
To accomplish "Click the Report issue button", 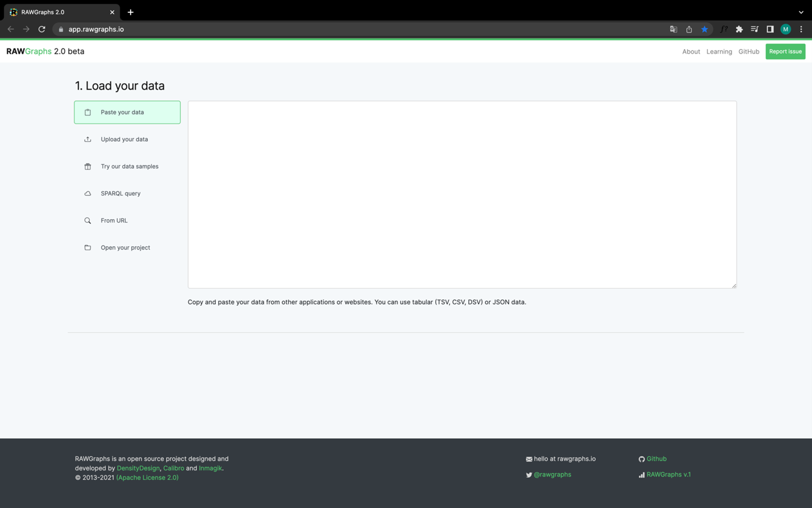I will click(x=785, y=51).
